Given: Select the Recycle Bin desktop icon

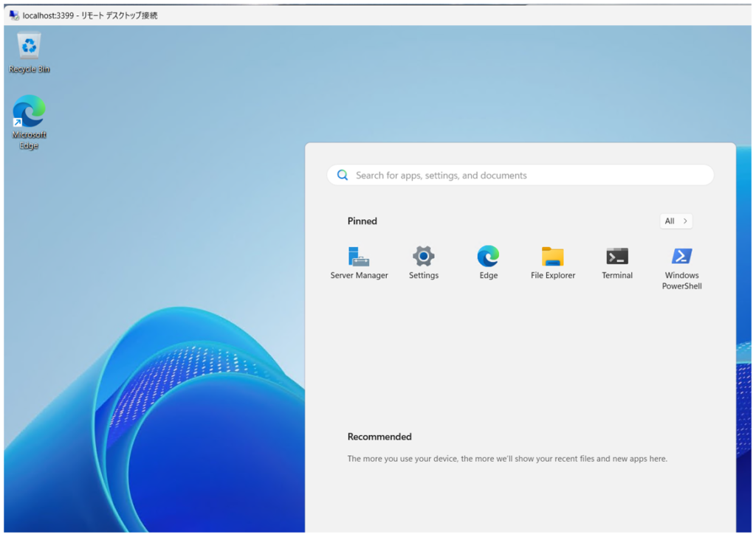Looking at the screenshot, I should pyautogui.click(x=30, y=46).
